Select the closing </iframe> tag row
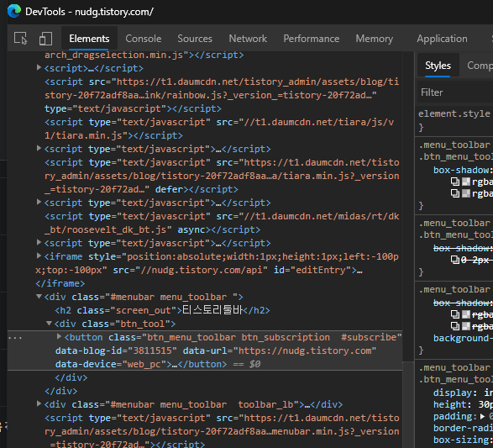 click(x=60, y=283)
